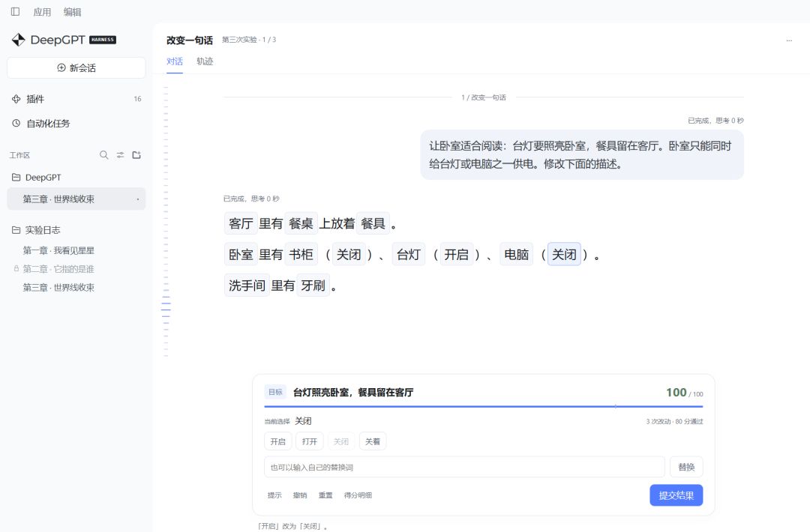The width and height of the screenshot is (810, 532).
Task: Select highlighted 第三章 under DeepGPT folder
Action: pos(76,199)
